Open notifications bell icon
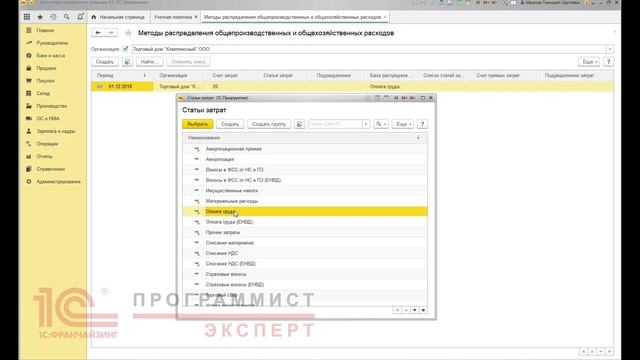 (80, 17)
